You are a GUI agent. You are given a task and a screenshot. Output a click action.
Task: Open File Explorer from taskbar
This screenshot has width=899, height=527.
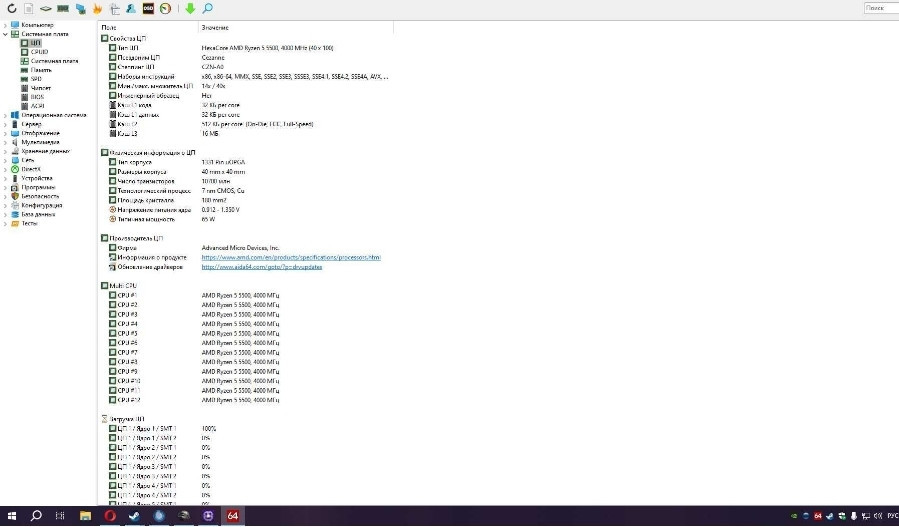click(85, 516)
